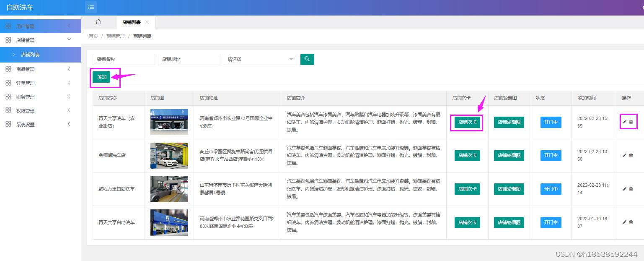Expand the 权限管理 menu chevron
The height and width of the screenshot is (261, 644).
coord(69,110)
